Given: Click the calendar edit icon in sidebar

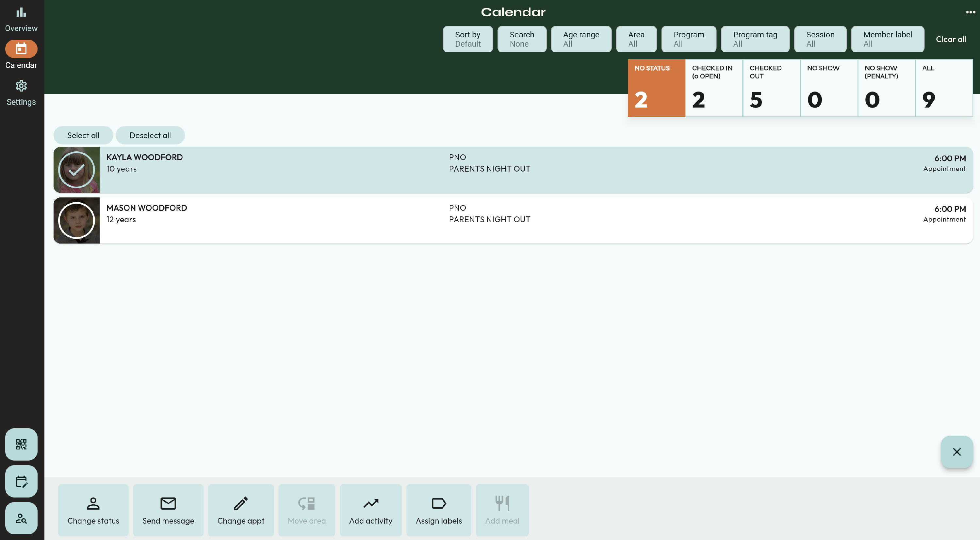Looking at the screenshot, I should pos(21,481).
